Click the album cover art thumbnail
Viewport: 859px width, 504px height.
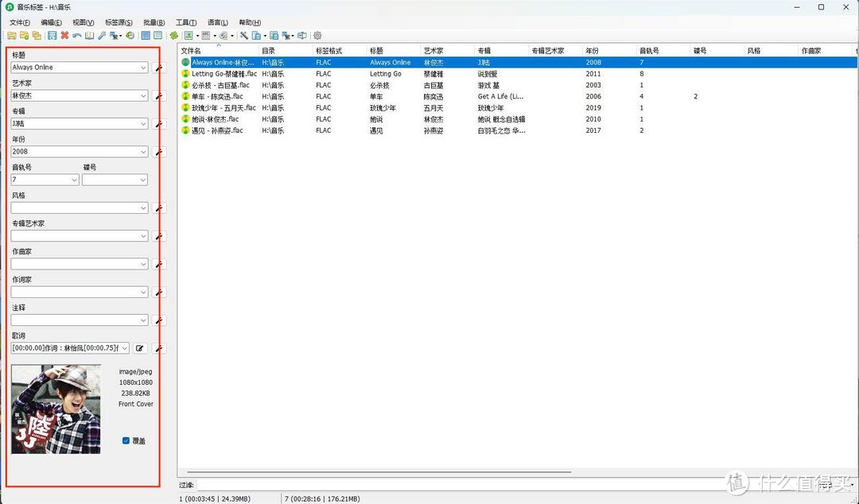[56, 409]
